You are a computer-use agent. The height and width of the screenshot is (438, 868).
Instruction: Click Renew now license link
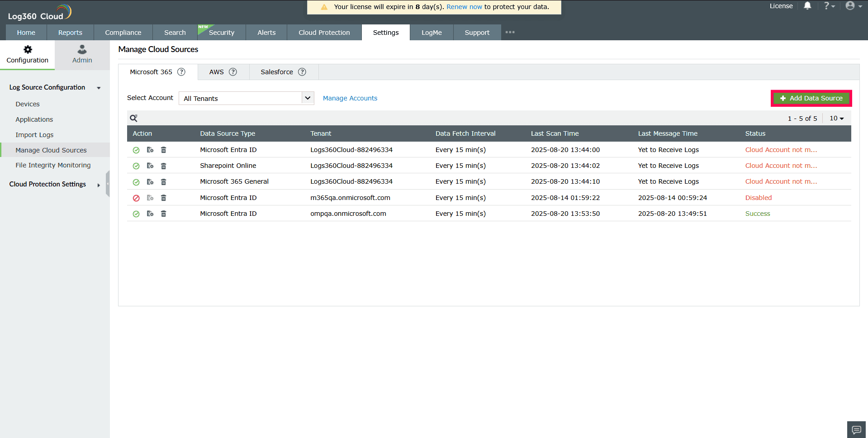[x=464, y=7]
